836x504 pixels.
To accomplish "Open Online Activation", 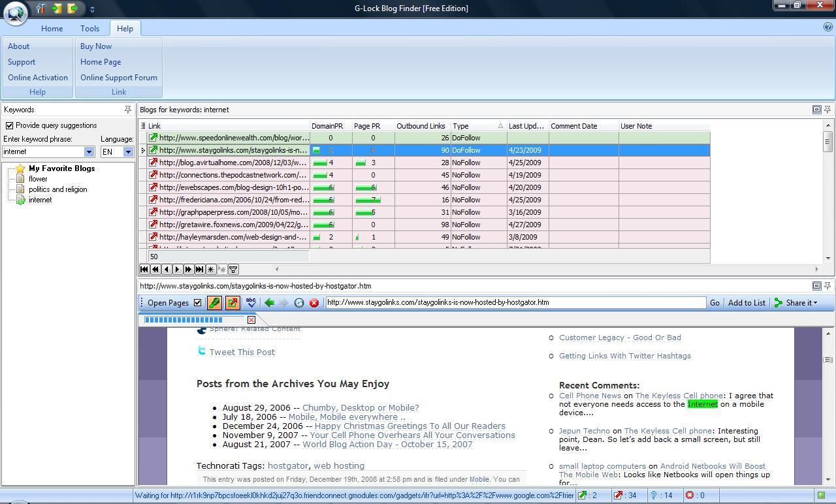I will point(38,78).
